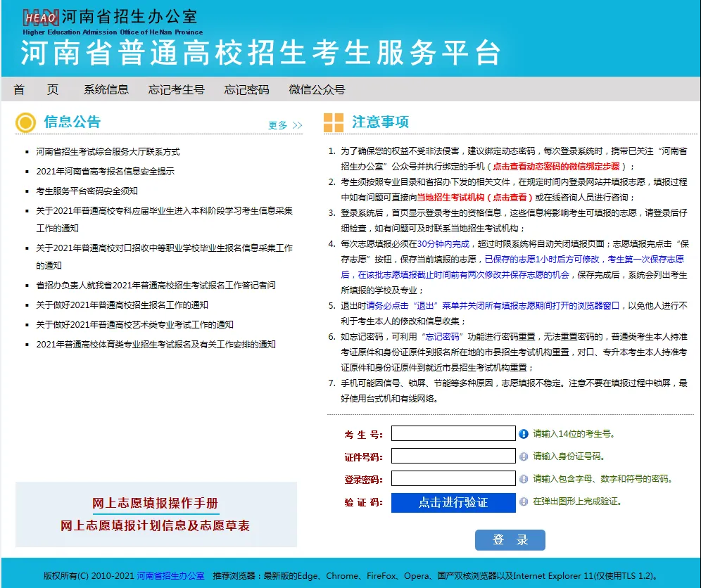
Task: Click the hint icon next to 登录密码 field
Action: (x=524, y=479)
